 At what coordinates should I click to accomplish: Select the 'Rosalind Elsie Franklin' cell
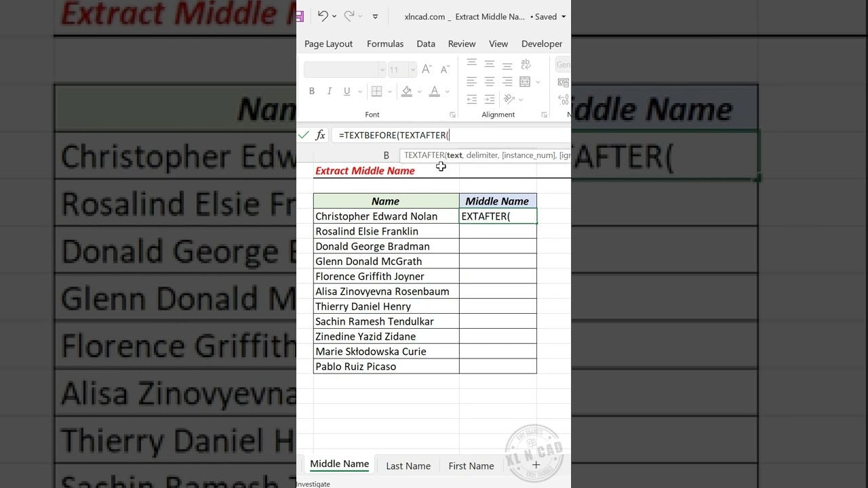point(386,231)
